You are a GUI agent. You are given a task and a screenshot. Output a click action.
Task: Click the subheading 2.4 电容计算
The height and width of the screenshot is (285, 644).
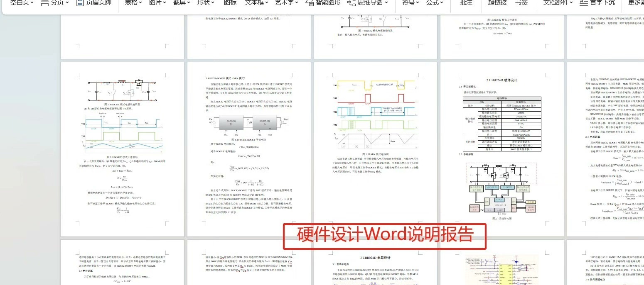click(x=86, y=270)
